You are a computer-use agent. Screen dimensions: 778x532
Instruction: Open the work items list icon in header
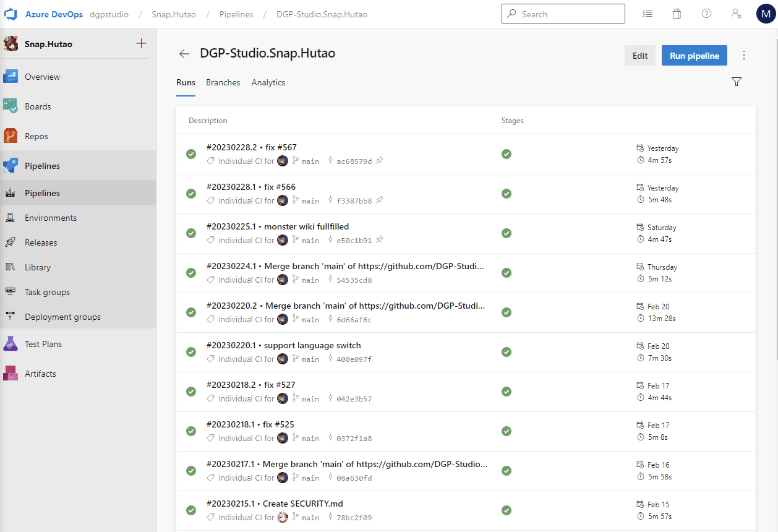(648, 14)
